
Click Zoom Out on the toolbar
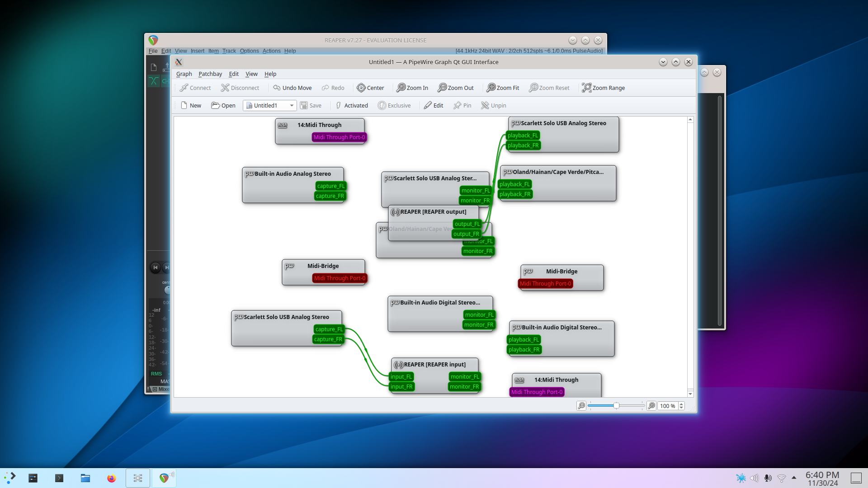click(x=456, y=88)
